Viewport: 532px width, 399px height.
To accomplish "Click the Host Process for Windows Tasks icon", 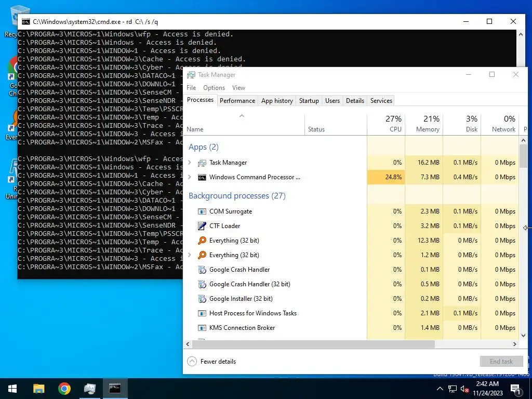I will pyautogui.click(x=202, y=313).
